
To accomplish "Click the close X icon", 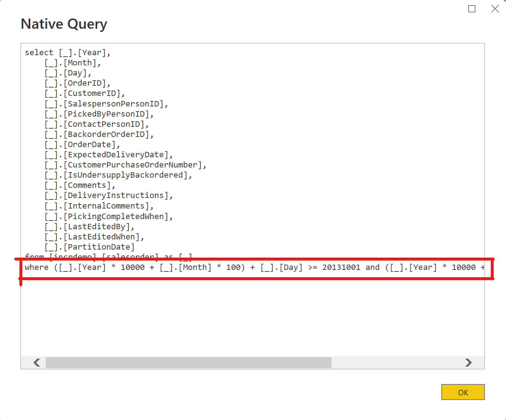I will [495, 9].
